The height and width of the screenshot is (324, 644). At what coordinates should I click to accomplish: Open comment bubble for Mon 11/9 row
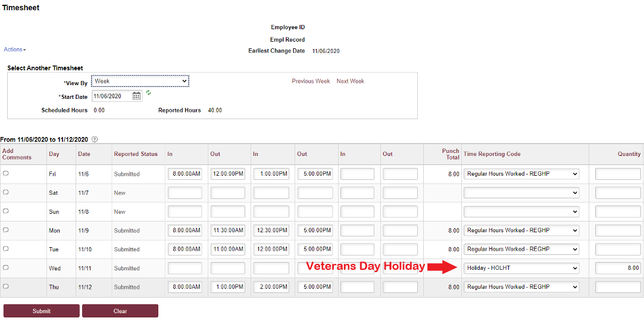(6, 230)
